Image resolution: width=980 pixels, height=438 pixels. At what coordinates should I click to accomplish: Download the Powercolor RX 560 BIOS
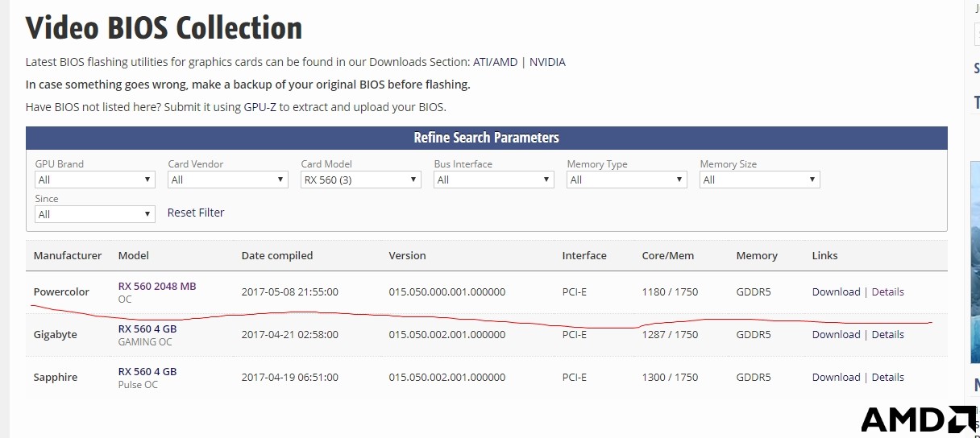click(x=836, y=291)
